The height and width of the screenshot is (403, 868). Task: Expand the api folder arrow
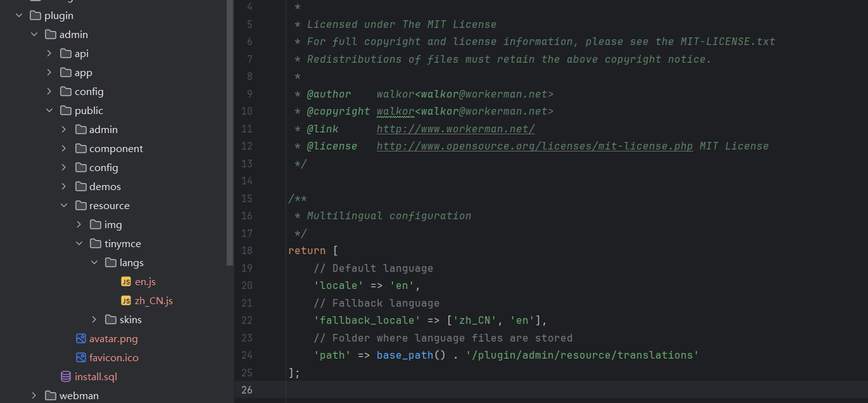[x=49, y=53]
